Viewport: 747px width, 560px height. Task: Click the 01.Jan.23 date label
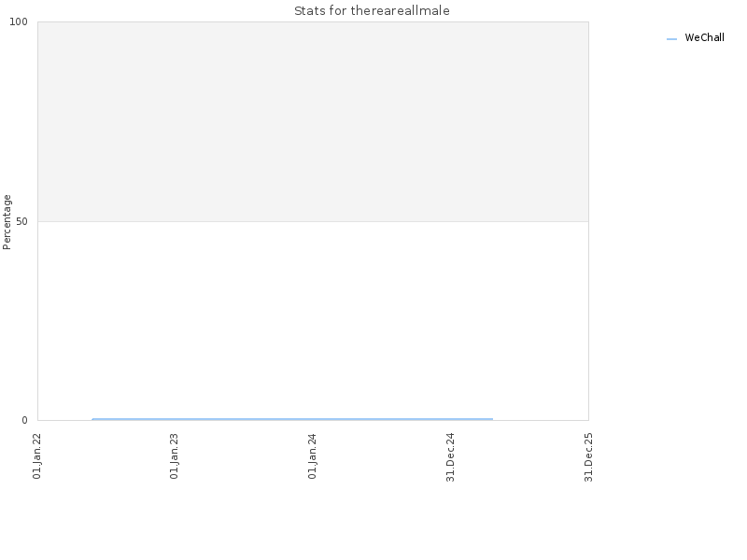pos(175,456)
